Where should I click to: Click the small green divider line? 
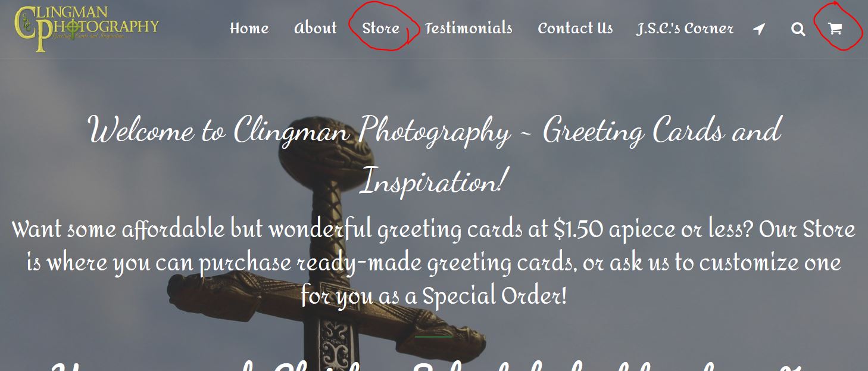click(433, 337)
